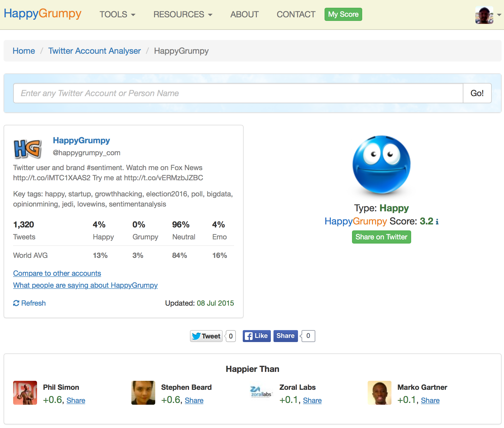Open the CONTACT page
The image size is (504, 428).
pyautogui.click(x=296, y=14)
